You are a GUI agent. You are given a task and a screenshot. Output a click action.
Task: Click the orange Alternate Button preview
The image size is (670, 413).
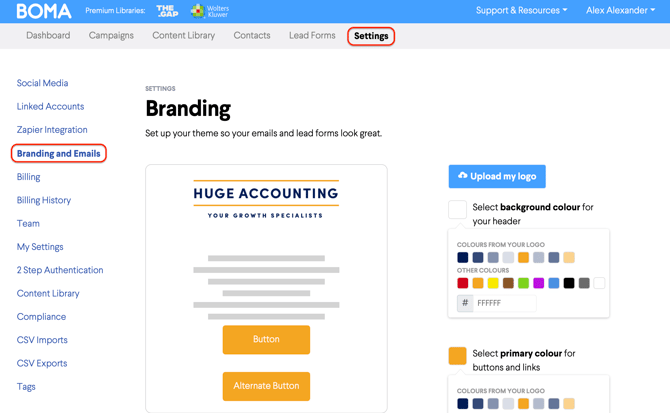click(x=266, y=386)
